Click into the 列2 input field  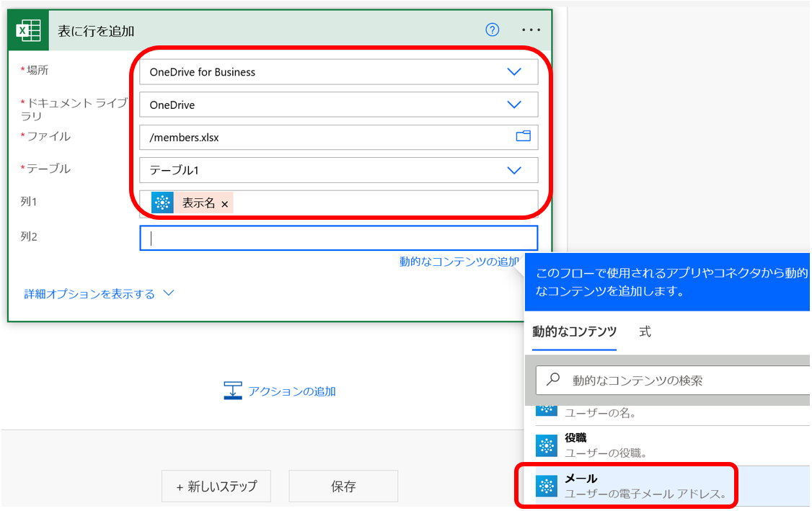[339, 238]
